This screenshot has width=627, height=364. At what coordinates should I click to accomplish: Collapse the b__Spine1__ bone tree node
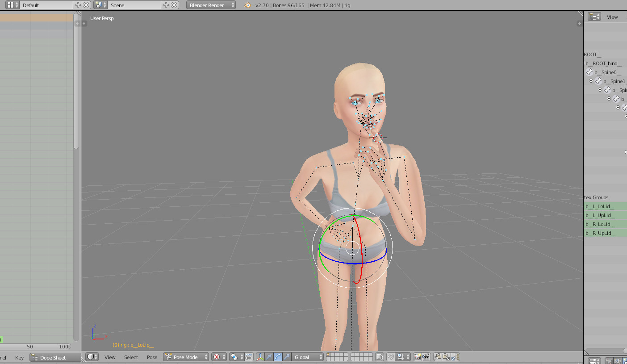591,81
